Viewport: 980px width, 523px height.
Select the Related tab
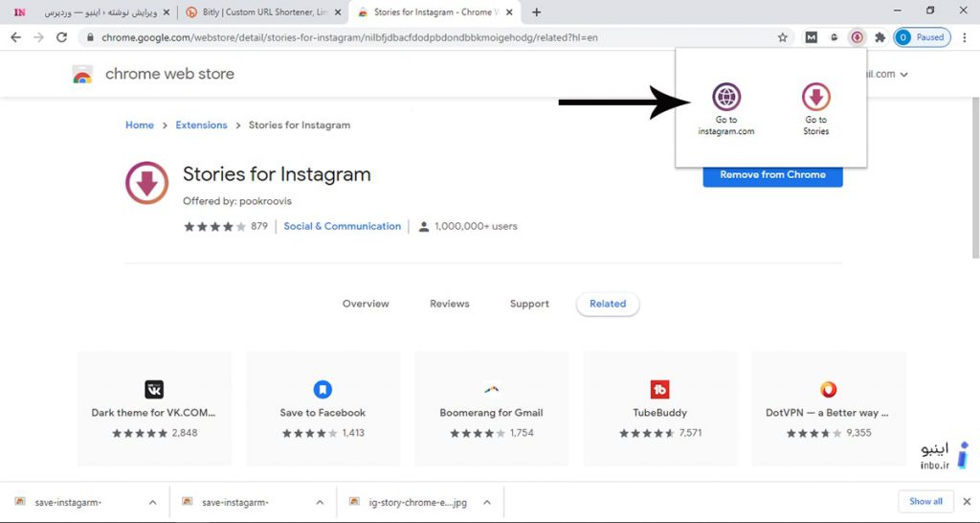pyautogui.click(x=608, y=304)
